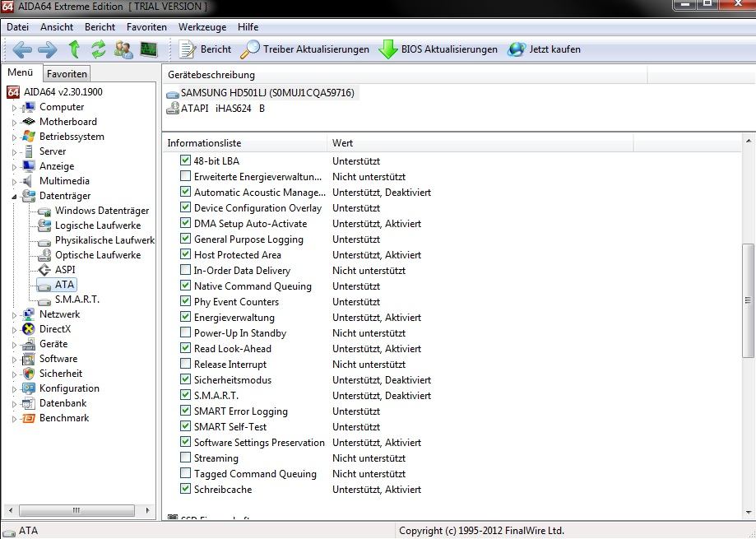Open the users management toolbar icon
This screenshot has width=756, height=539.
123,49
